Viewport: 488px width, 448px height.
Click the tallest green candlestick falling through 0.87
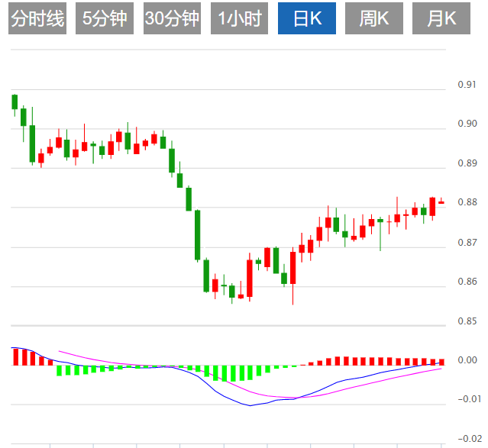point(197,235)
